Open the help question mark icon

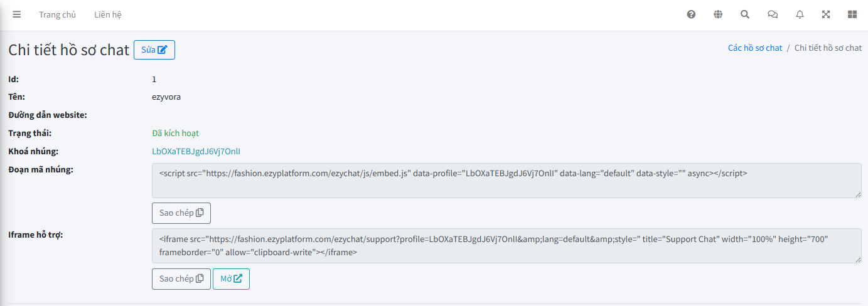[691, 14]
